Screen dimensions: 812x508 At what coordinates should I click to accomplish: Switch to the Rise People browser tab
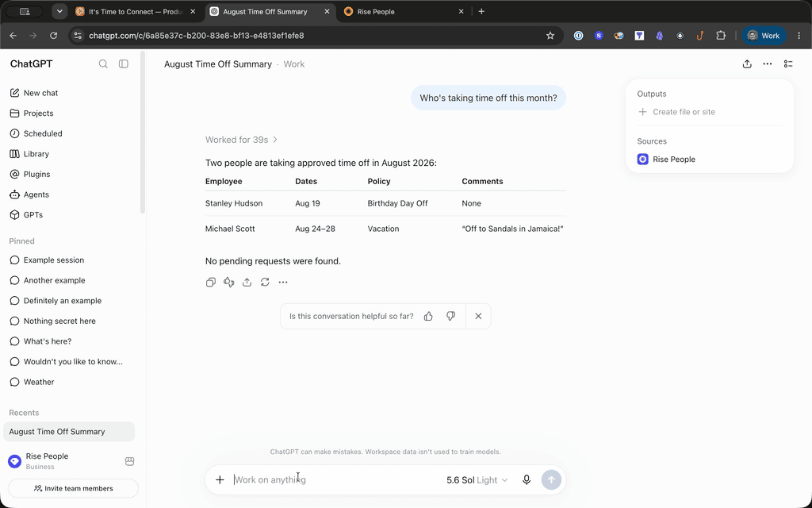click(x=404, y=11)
